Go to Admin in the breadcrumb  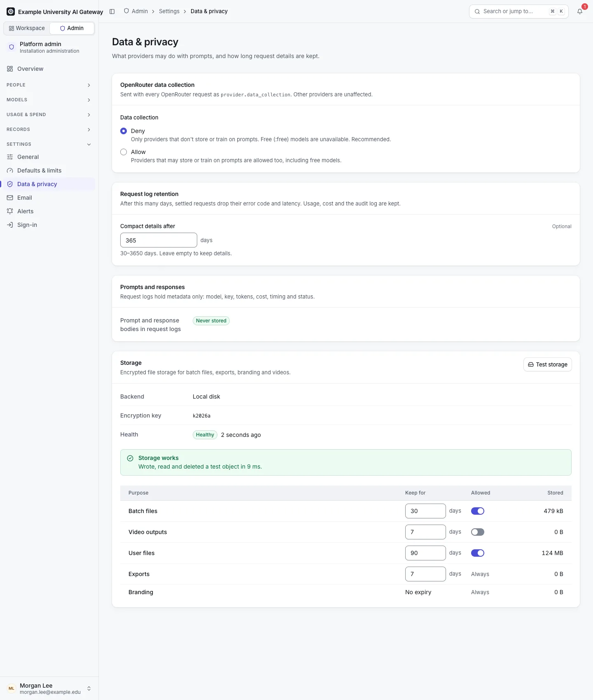coord(136,11)
